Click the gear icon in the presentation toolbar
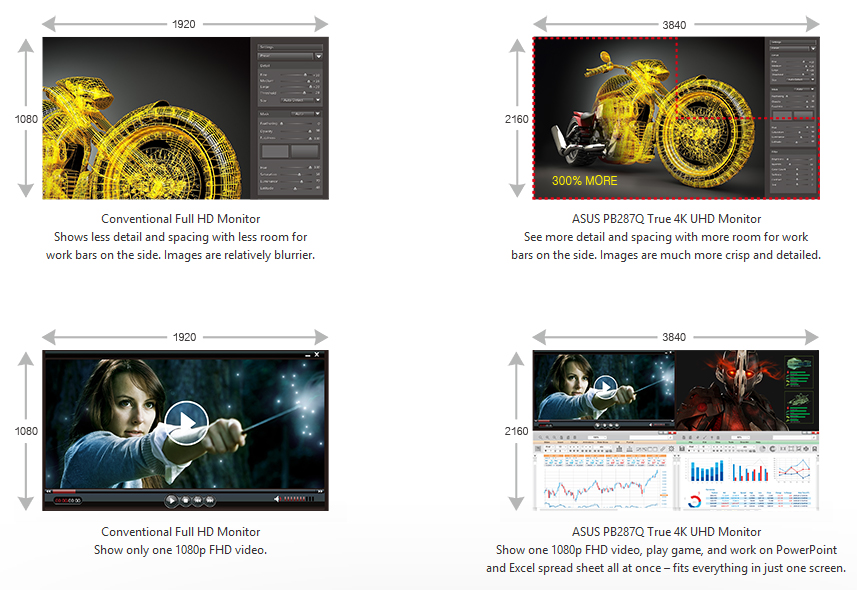 (671, 449)
